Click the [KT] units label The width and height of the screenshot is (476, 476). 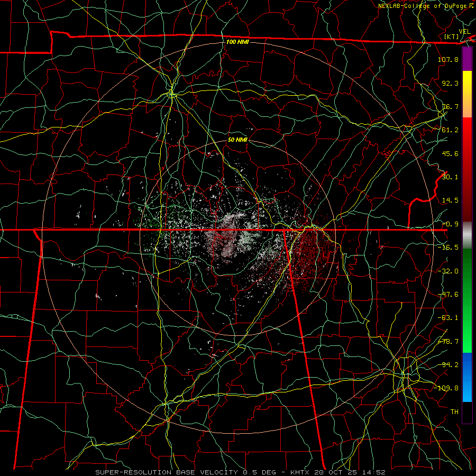tap(452, 36)
